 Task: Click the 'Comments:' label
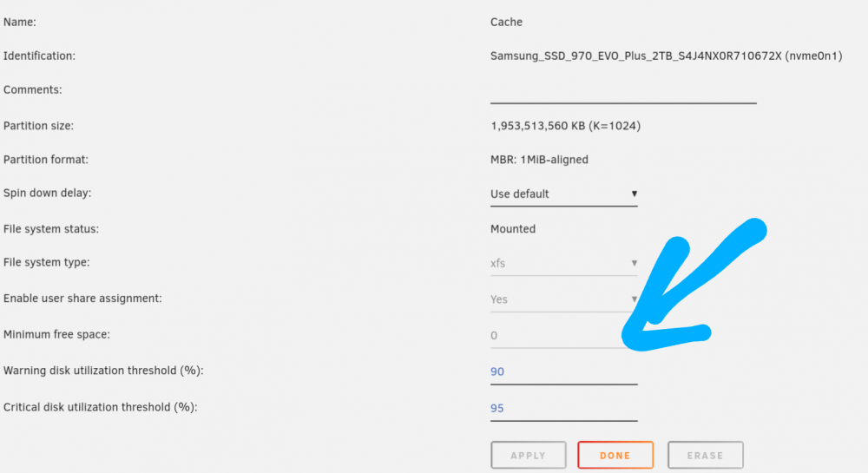click(x=33, y=89)
